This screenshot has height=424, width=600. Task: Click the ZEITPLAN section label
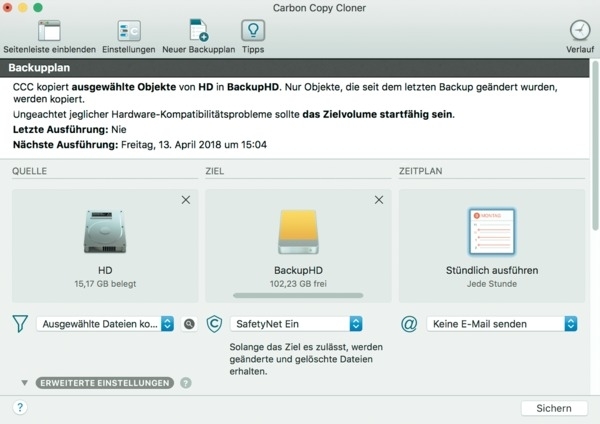click(421, 171)
